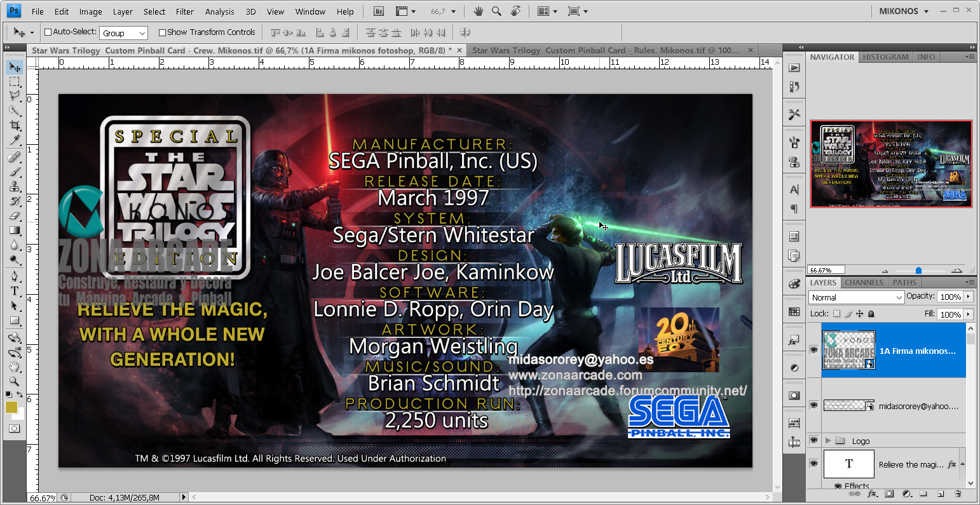980x505 pixels.
Task: Select the Move tool in the toolbox
Action: (x=15, y=67)
